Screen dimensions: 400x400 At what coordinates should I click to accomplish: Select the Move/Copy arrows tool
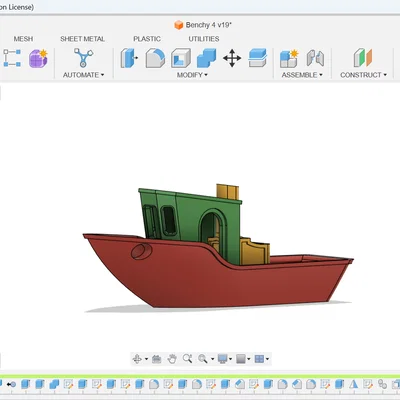232,58
